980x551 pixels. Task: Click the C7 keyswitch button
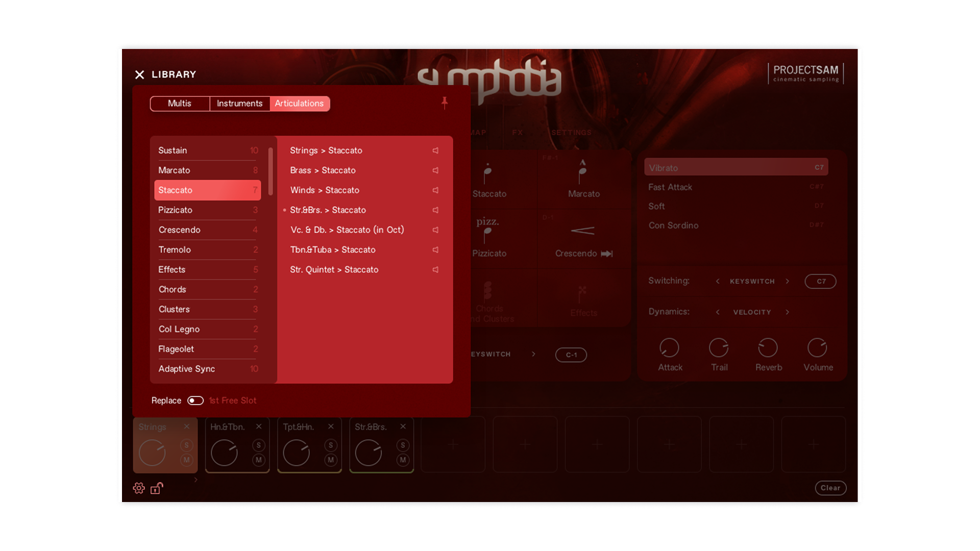820,282
